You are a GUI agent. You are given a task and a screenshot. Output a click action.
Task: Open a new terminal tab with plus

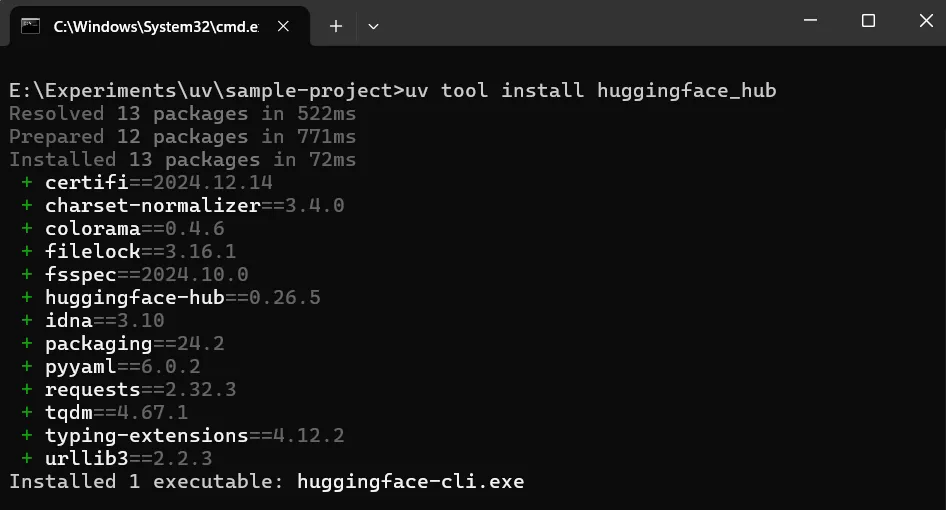tap(336, 26)
